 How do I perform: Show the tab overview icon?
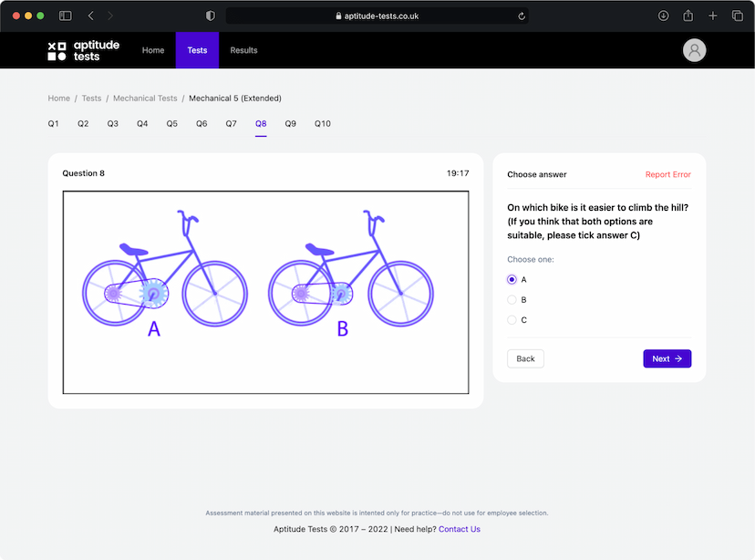[738, 16]
